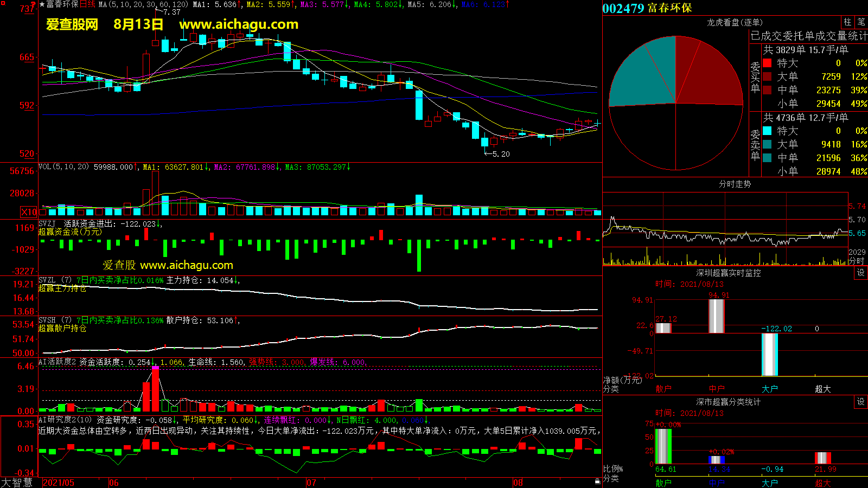Click the cyan 大户 bar in 深圳超赢实时监控

(x=769, y=355)
